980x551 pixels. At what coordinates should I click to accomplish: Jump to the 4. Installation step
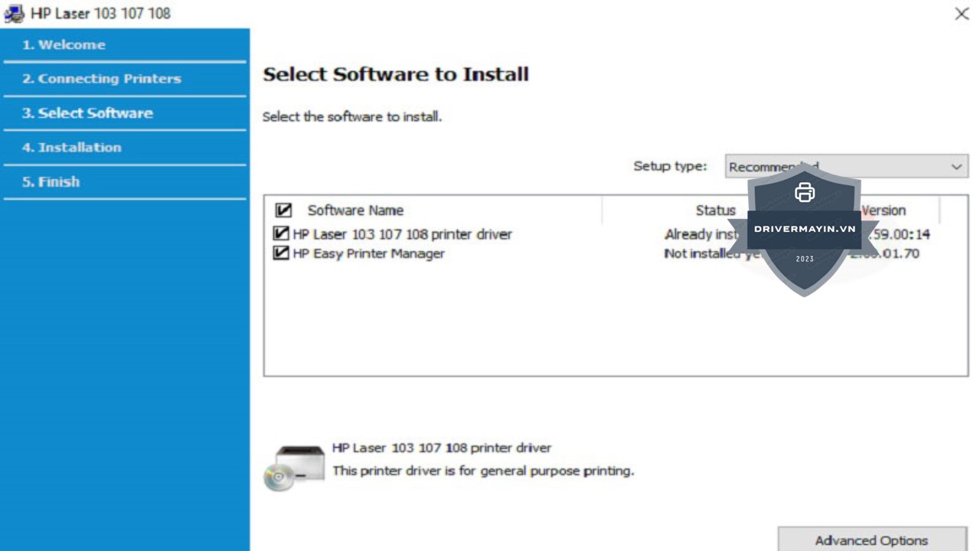tap(72, 148)
